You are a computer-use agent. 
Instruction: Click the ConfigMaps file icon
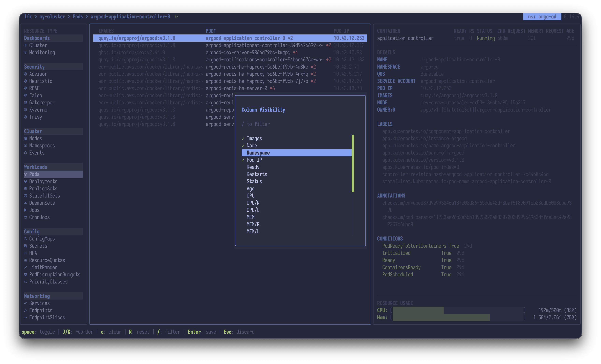[x=25, y=239]
